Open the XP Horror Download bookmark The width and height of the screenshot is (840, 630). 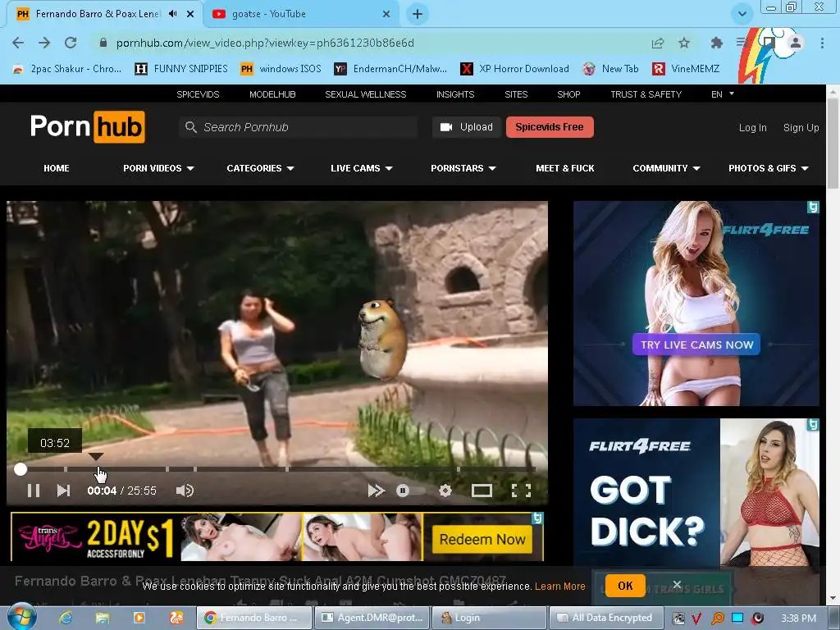coord(515,69)
